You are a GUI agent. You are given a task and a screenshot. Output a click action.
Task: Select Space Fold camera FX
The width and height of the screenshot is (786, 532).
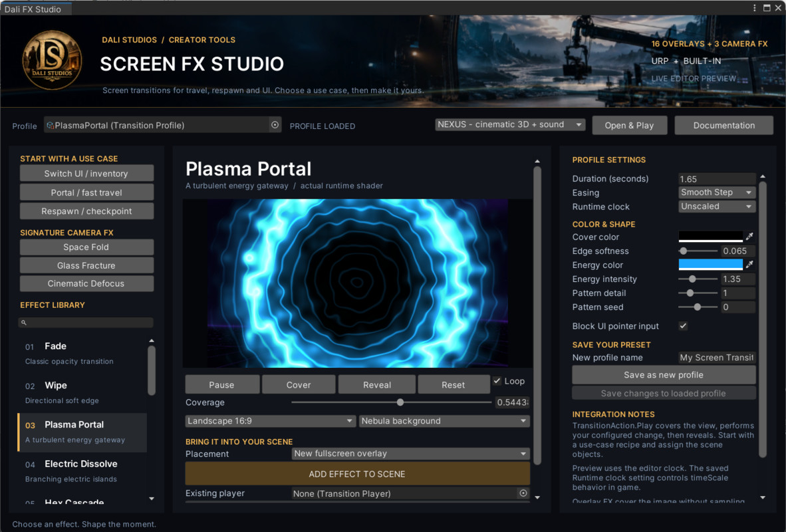coord(86,247)
